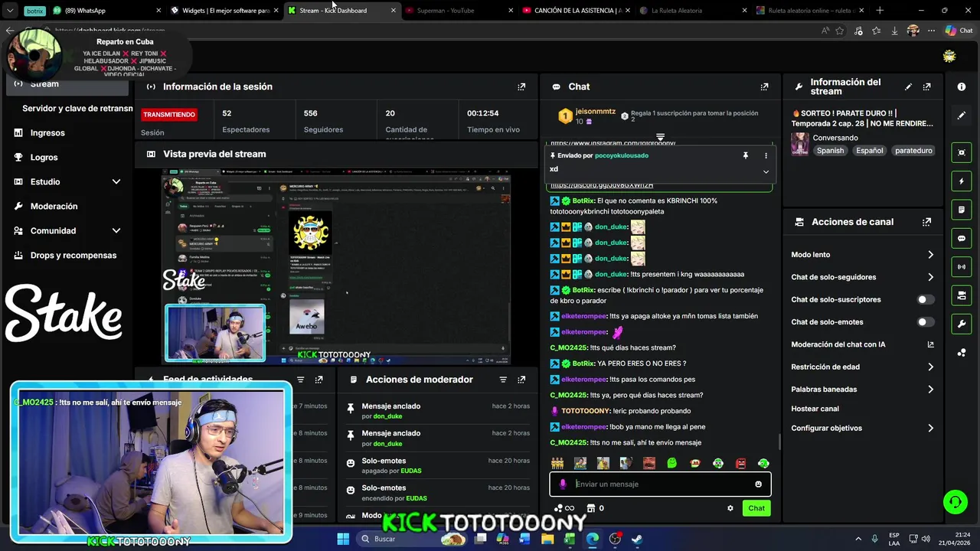980x551 pixels.
Task: Click the Mensaje anclado por don_duke top entry
Action: (x=437, y=411)
